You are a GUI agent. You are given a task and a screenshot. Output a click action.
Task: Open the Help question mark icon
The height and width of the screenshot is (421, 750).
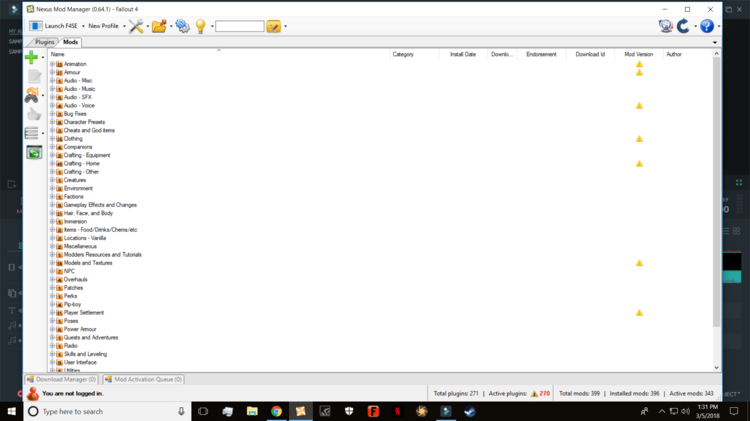[x=706, y=26]
